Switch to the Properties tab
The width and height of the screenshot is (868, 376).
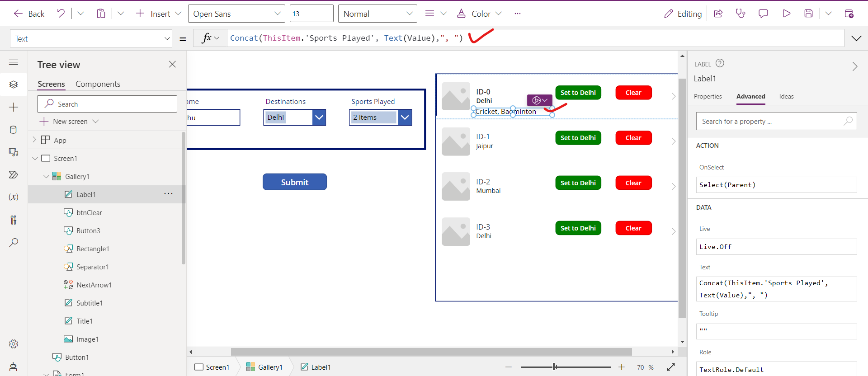point(708,96)
